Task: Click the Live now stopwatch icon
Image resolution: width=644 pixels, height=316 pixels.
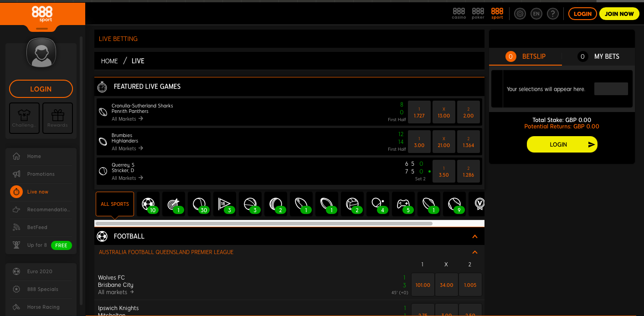Action: pos(16,192)
